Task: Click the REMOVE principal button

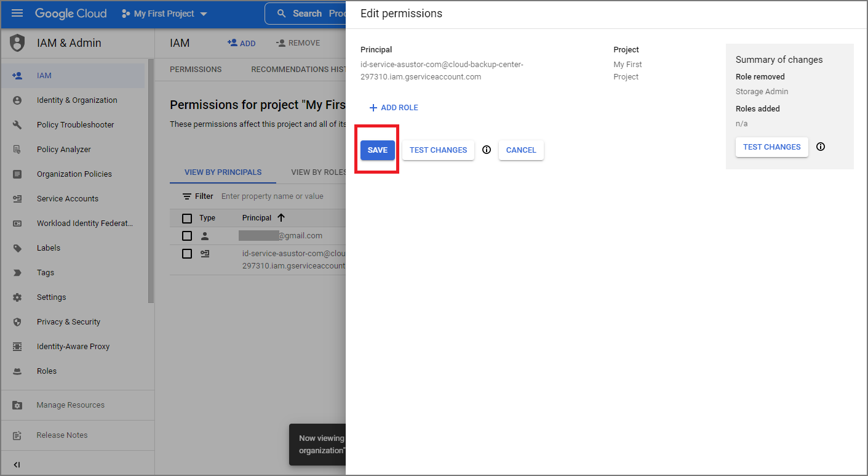Action: pos(298,43)
